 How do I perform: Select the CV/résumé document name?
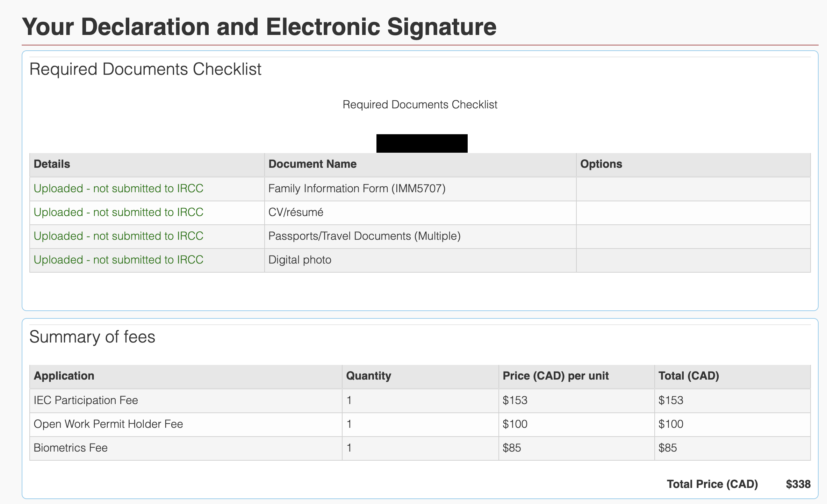click(296, 213)
